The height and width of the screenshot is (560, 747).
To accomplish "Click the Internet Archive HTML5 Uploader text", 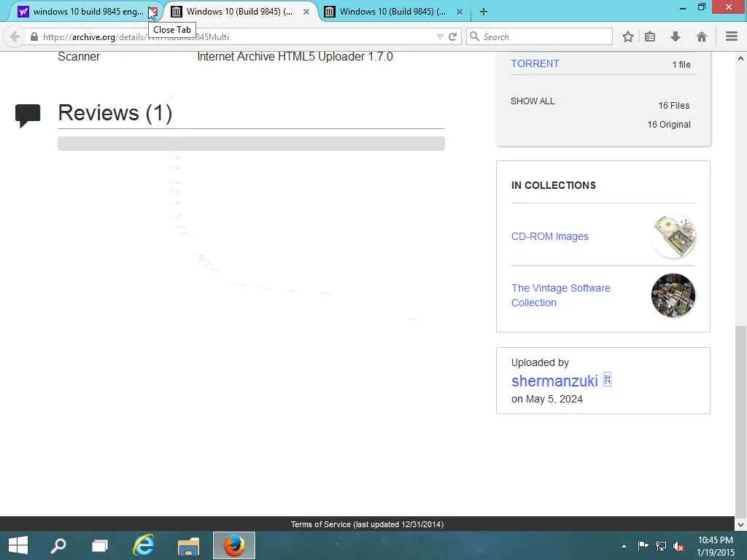I will pos(295,57).
